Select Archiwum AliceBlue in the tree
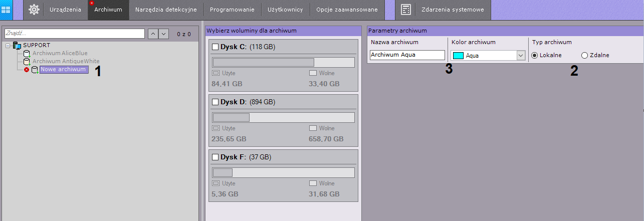This screenshot has width=644, height=221. (60, 53)
